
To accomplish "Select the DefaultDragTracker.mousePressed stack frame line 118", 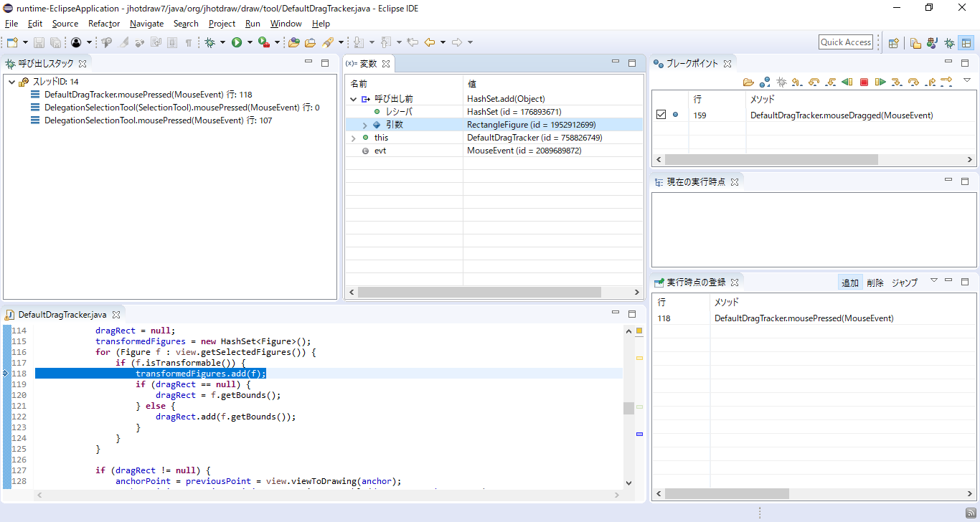I will coord(148,95).
